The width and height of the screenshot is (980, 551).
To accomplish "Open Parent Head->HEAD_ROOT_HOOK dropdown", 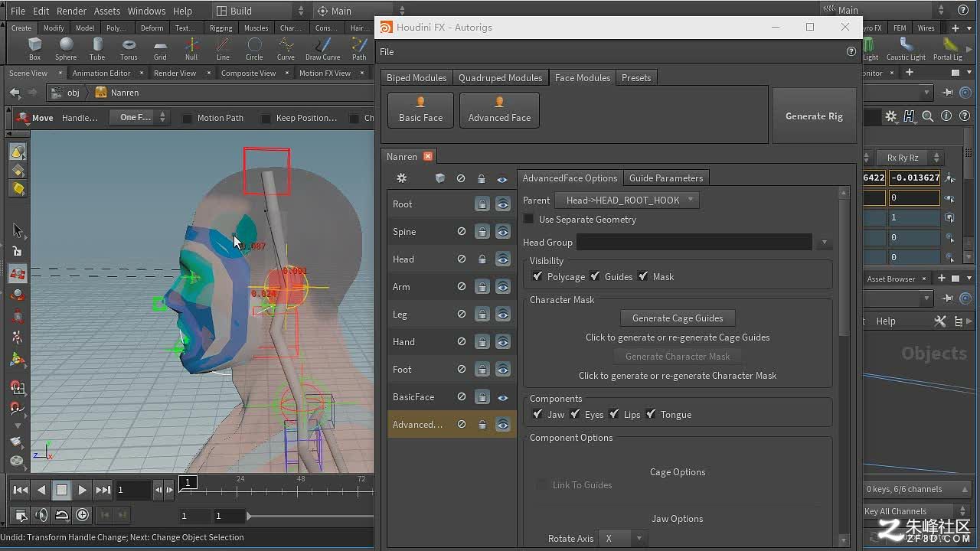I will tap(628, 200).
